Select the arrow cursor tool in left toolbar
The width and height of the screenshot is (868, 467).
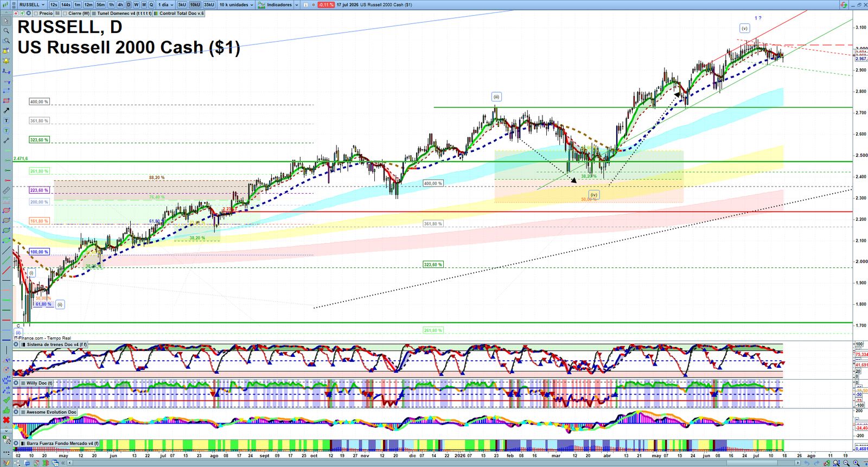pos(7,21)
